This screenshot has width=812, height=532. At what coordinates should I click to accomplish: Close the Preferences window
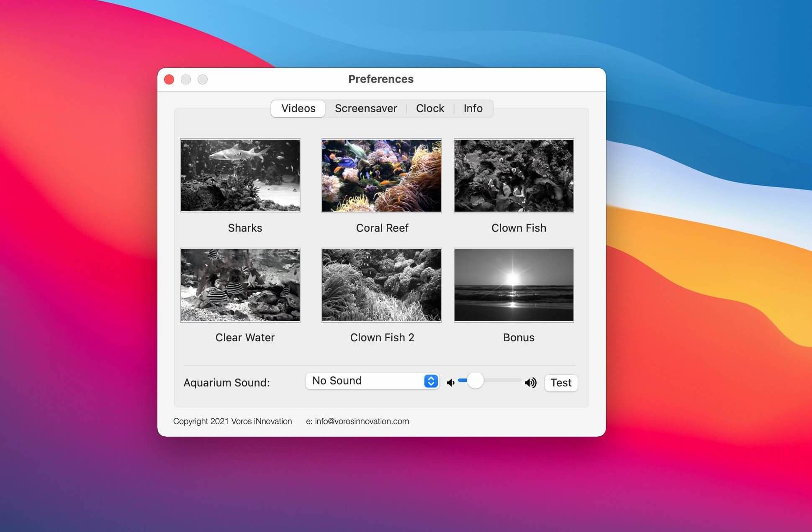[x=169, y=79]
